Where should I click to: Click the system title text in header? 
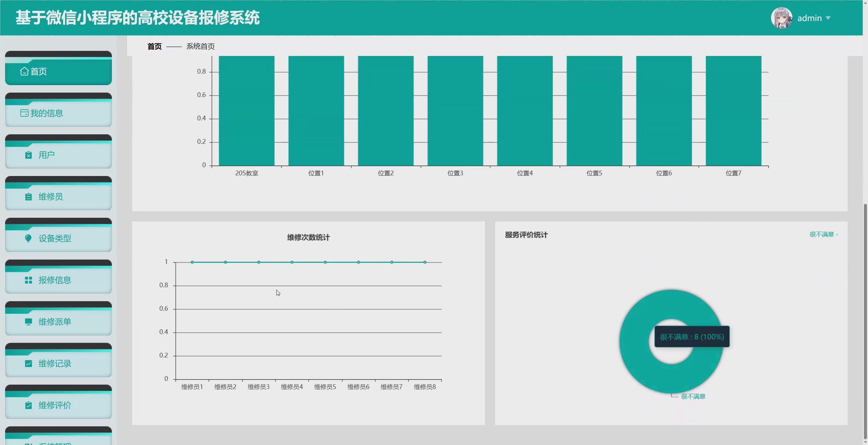click(x=137, y=18)
